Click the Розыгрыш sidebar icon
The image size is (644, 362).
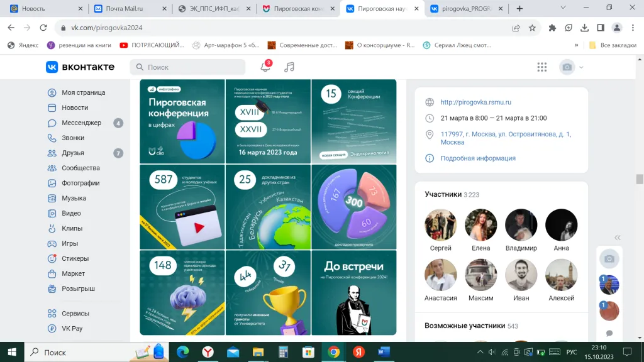tap(52, 289)
